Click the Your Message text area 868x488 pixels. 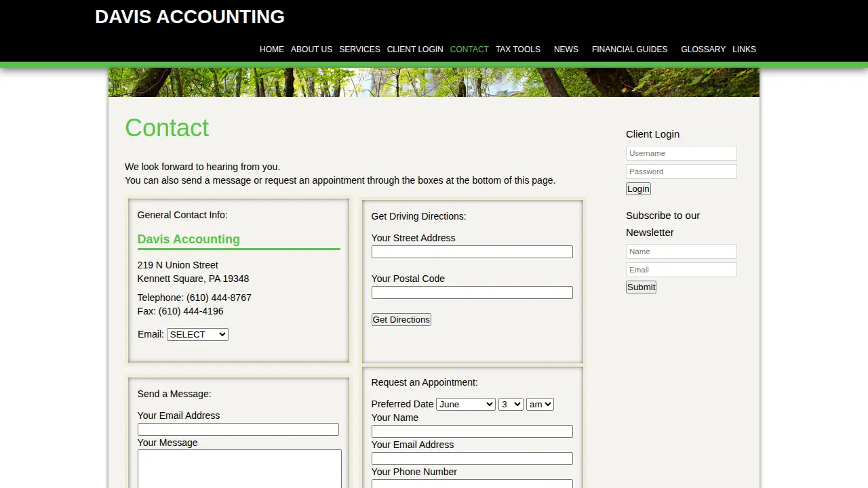(x=239, y=469)
